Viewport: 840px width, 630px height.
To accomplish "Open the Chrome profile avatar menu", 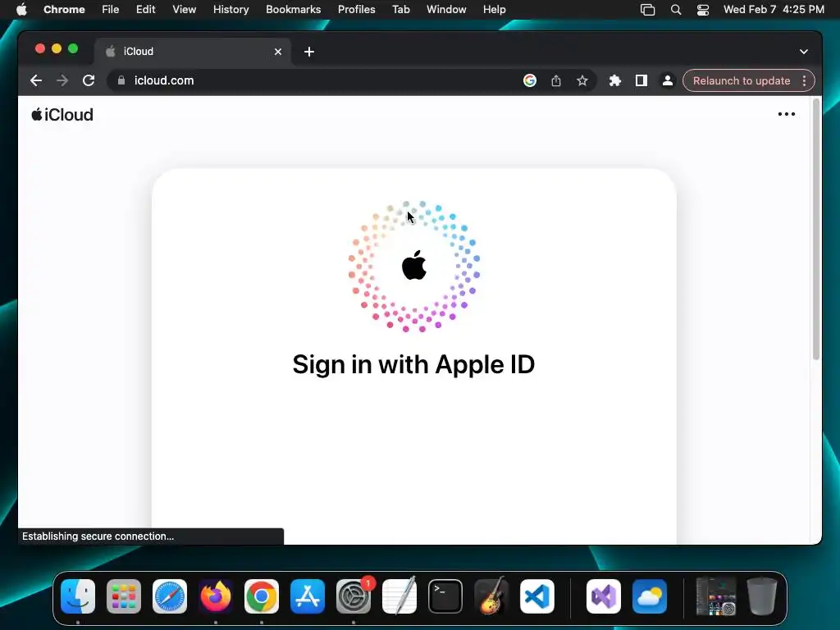I will click(x=668, y=80).
